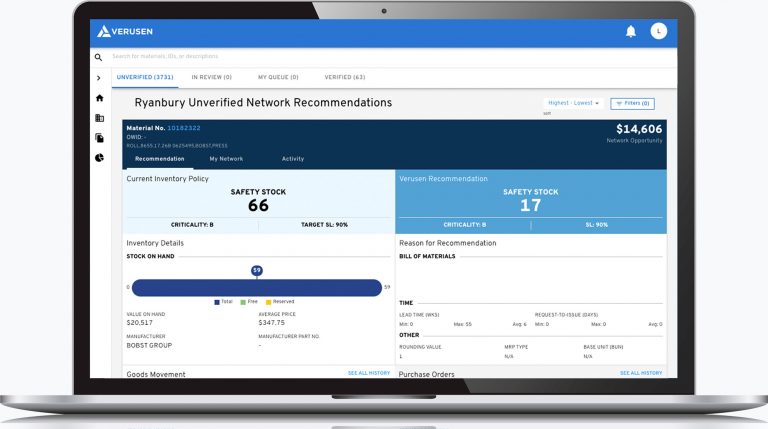Open the notifications bell
The height and width of the screenshot is (429, 768).
coord(631,31)
